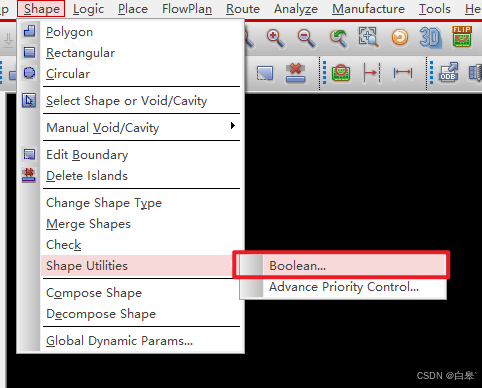Click the red double-arrow measure icon
Screen dimensions: 482x388
coord(403,73)
